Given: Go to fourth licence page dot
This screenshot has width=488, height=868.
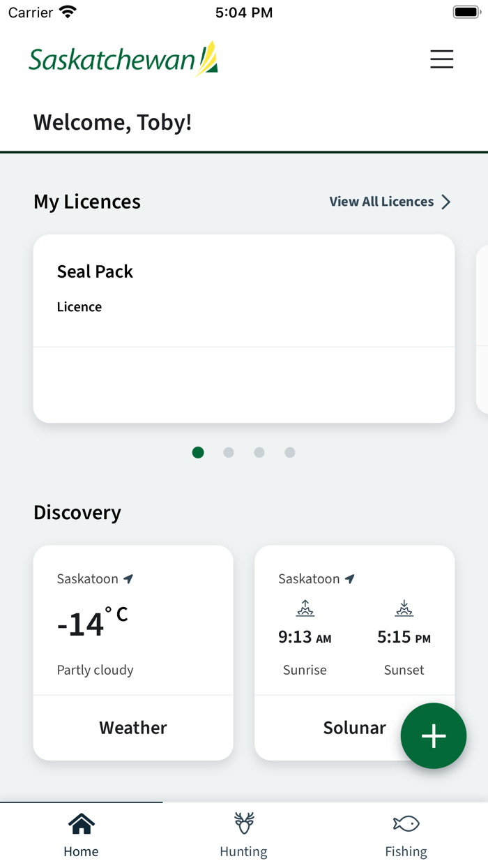Looking at the screenshot, I should click(x=290, y=452).
